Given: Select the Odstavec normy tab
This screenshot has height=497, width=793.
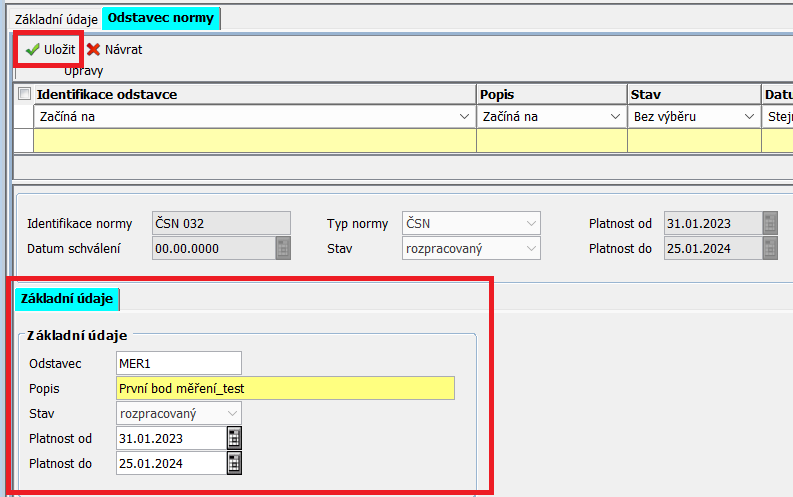Looking at the screenshot, I should [161, 18].
